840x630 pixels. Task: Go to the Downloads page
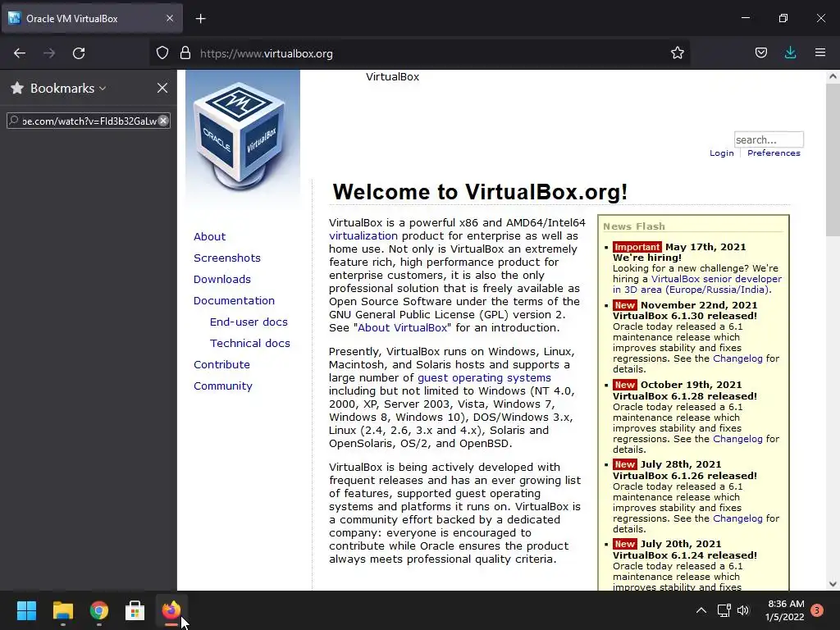tap(221, 280)
